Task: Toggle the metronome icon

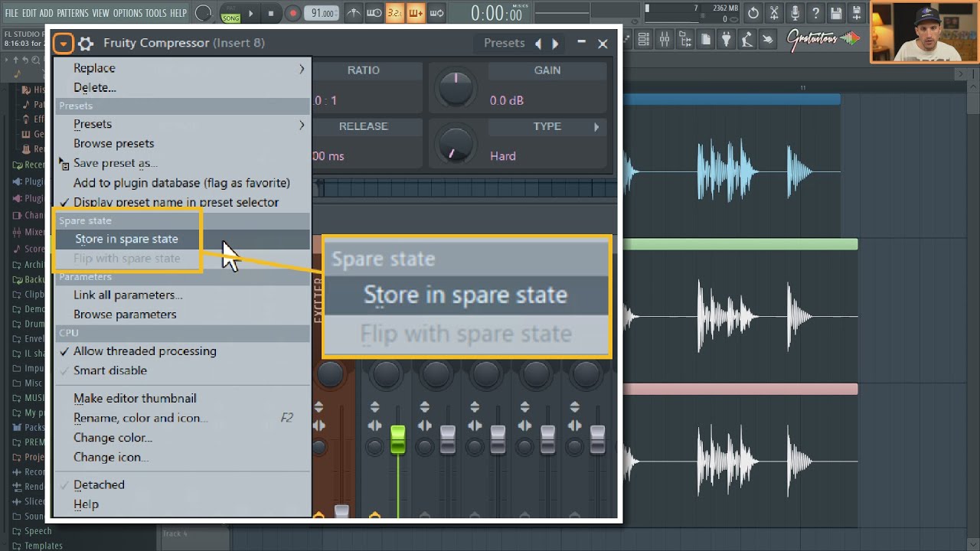Action: point(353,13)
